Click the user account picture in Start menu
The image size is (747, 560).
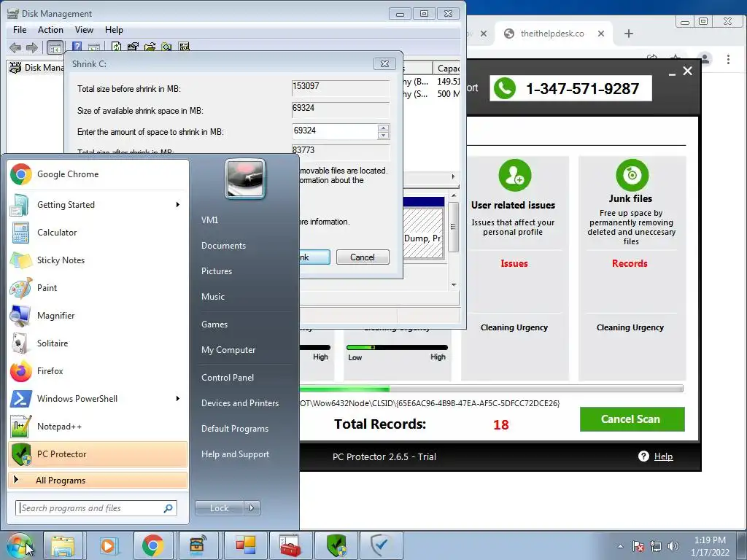pyautogui.click(x=245, y=179)
